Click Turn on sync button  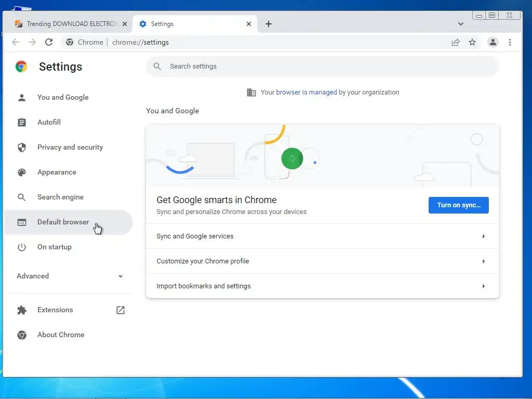458,205
